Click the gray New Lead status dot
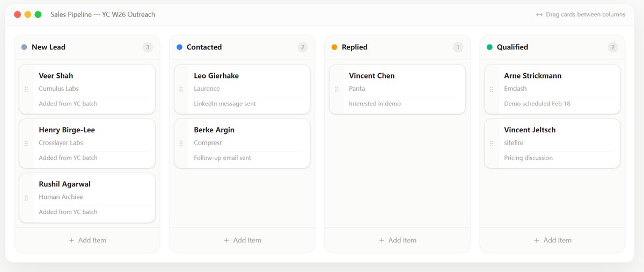Screen dimensions: 644x272 coord(24,47)
